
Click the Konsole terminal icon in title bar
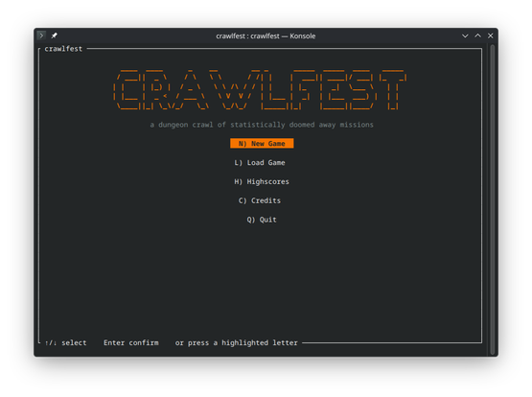(41, 35)
